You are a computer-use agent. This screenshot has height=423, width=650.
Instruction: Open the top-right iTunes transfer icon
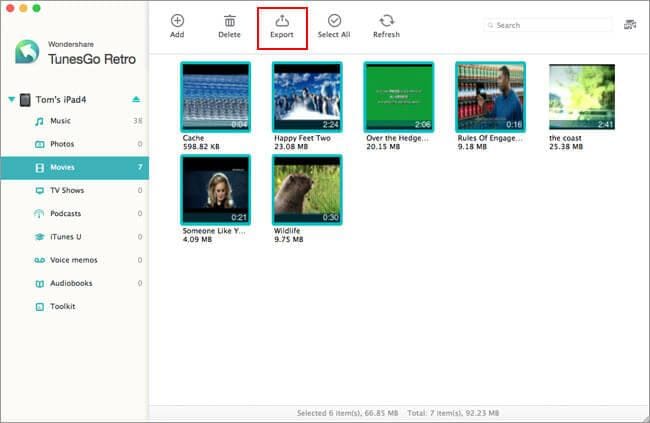click(x=630, y=25)
